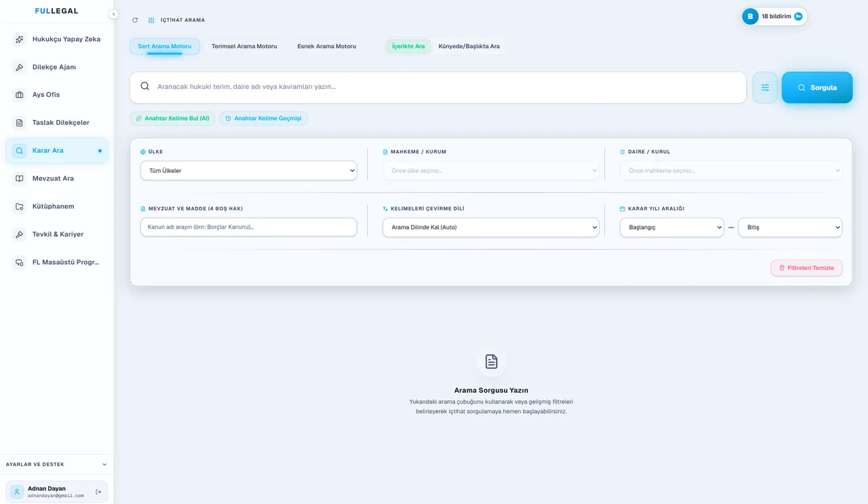The height and width of the screenshot is (504, 868).
Task: Click the magnifier icon inside the search bar
Action: coord(144,86)
